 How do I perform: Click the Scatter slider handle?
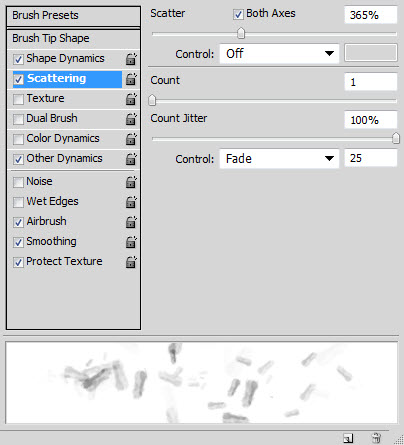click(x=241, y=33)
